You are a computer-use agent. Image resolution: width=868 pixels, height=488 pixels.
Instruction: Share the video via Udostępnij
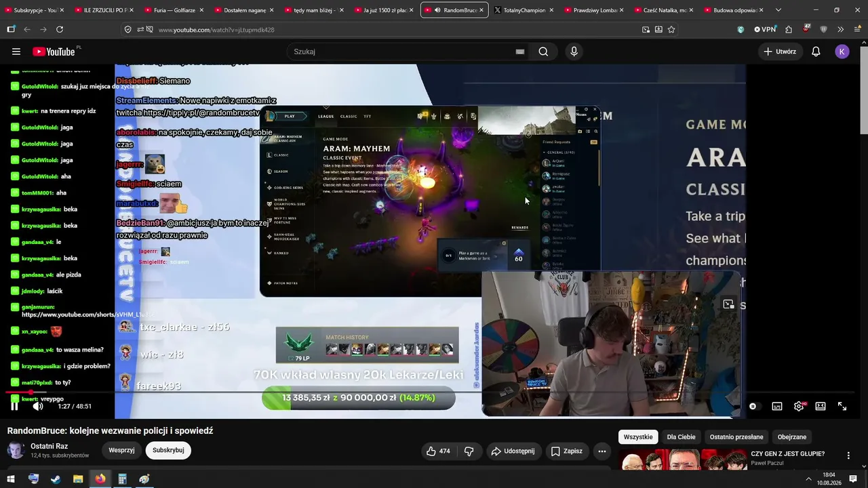click(x=513, y=451)
